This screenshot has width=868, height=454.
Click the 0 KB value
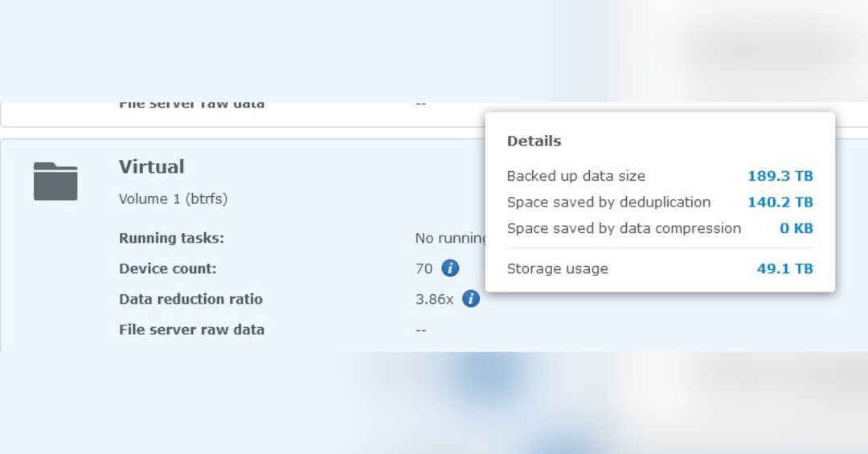coord(796,228)
